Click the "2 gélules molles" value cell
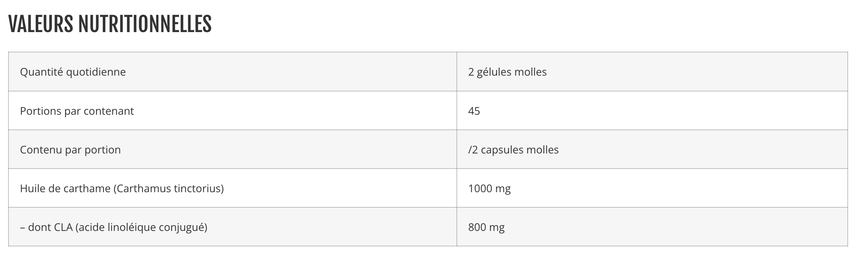 click(x=507, y=72)
